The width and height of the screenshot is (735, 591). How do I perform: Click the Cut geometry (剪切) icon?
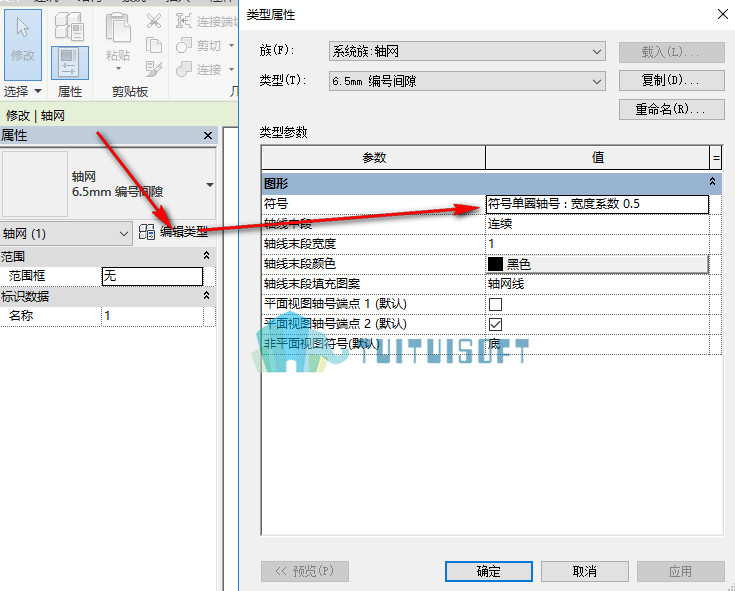pyautogui.click(x=184, y=45)
